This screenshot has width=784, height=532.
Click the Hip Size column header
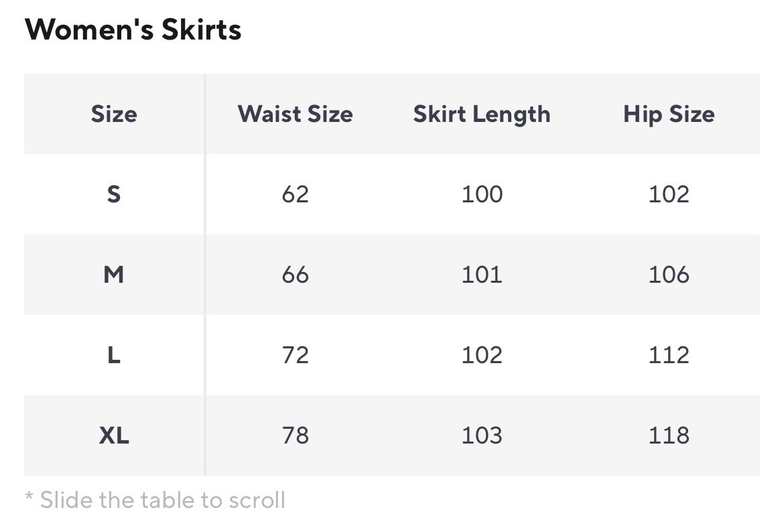point(669,114)
